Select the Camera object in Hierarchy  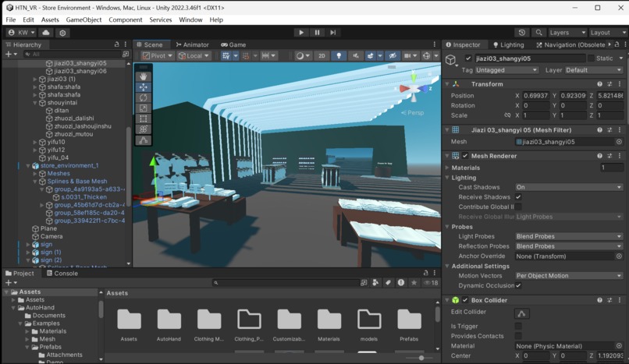[52, 236]
